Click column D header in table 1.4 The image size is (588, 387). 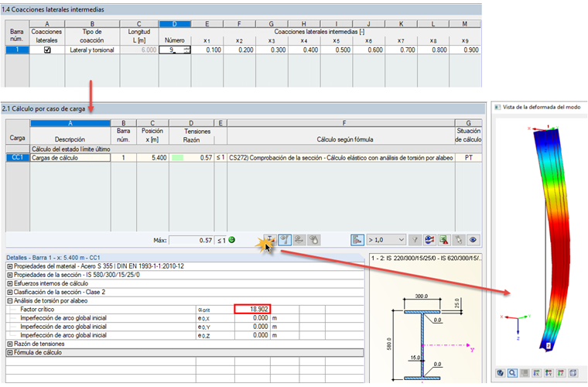(175, 24)
